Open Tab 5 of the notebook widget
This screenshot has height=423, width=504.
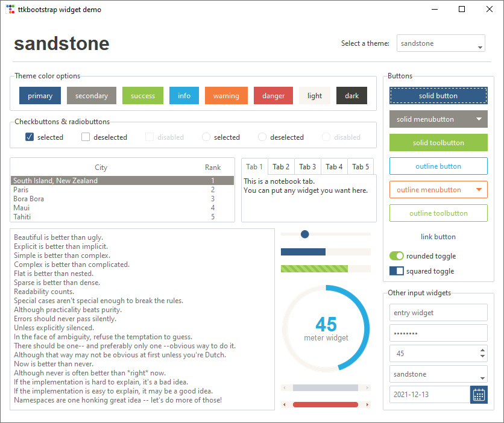click(360, 166)
